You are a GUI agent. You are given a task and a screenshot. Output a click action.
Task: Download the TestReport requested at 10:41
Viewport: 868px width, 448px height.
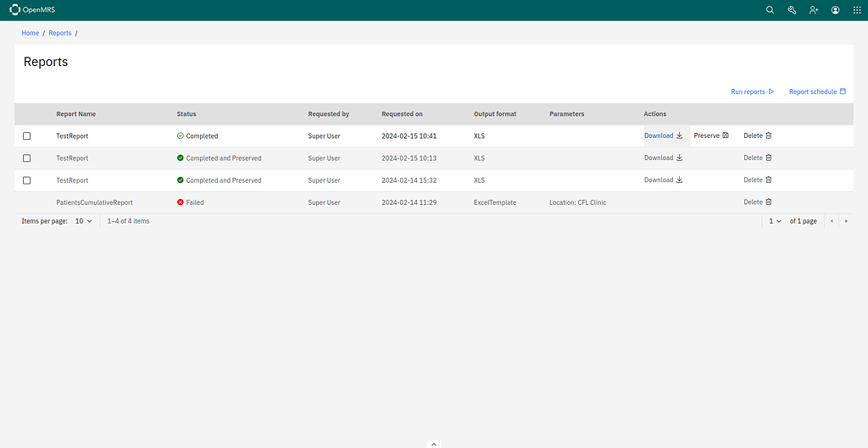click(663, 136)
